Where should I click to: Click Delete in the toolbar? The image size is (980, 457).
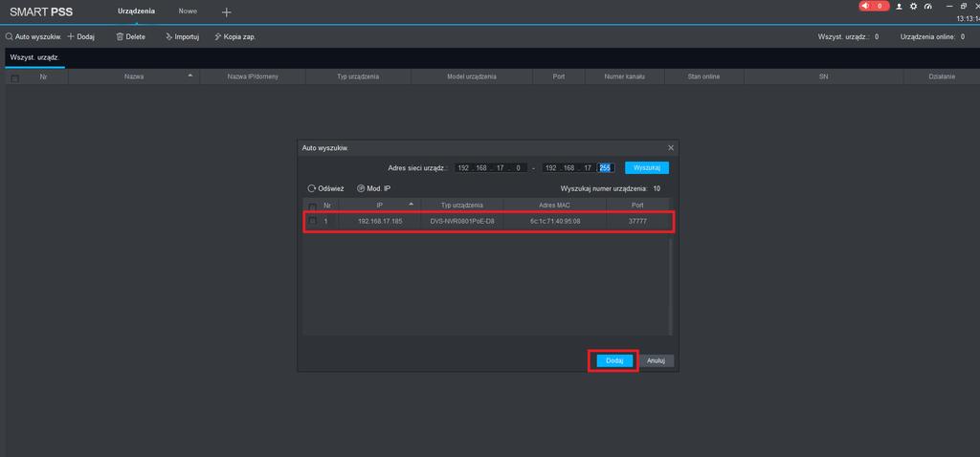pyautogui.click(x=130, y=37)
